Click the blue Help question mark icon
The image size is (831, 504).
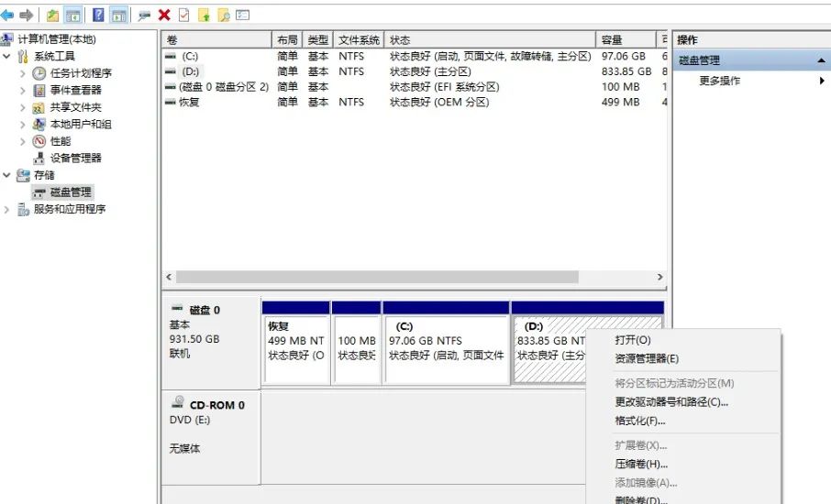(98, 15)
